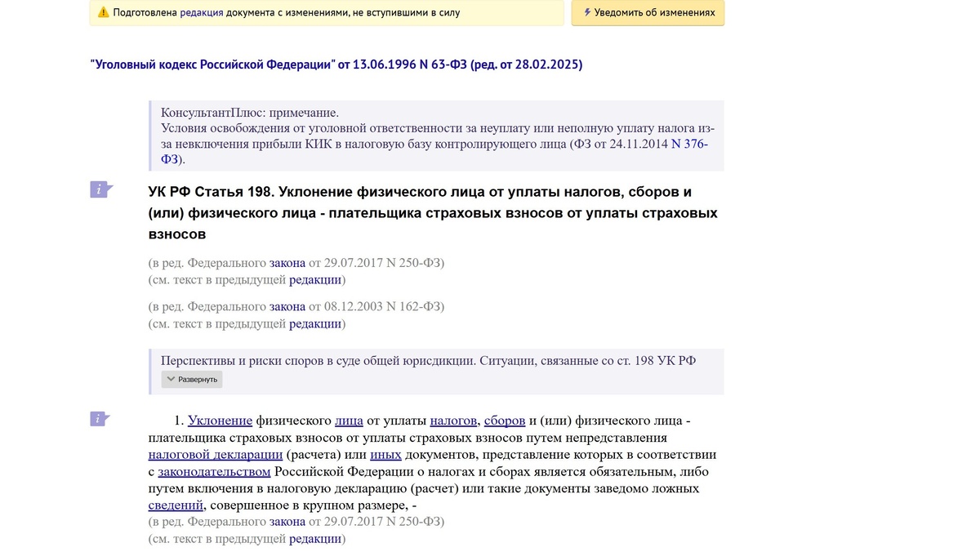The image size is (980, 552).
Task: Click the 'налогов' hyperlink in paragraph 1
Action: pos(451,420)
